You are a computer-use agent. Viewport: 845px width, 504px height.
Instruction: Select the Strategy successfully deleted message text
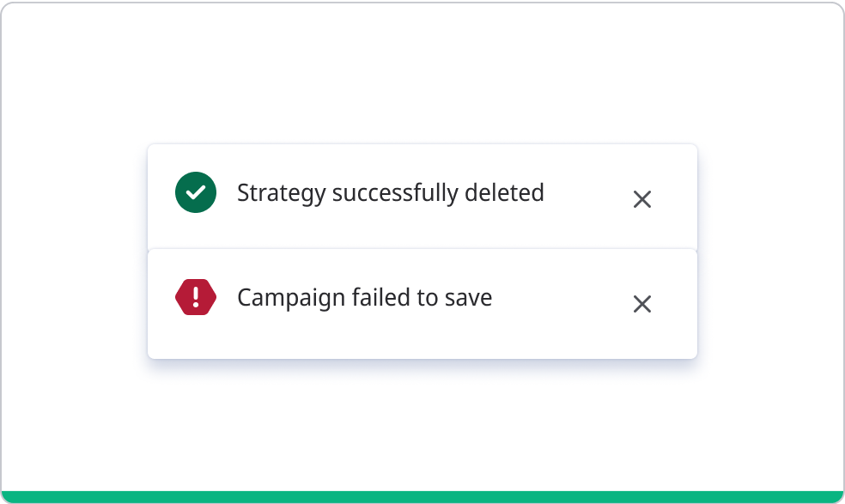(x=390, y=192)
